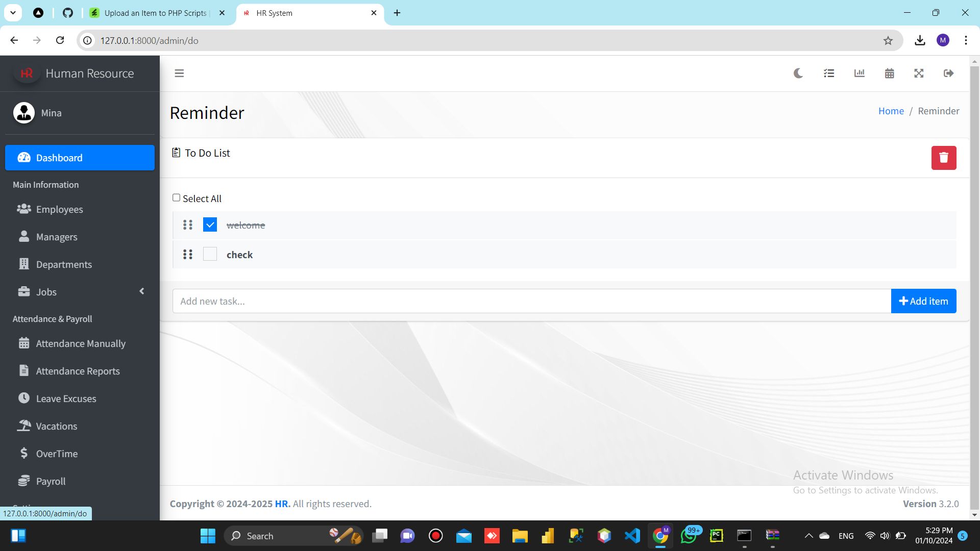Open Employees in the sidebar
This screenshot has width=980, height=551.
(80, 209)
